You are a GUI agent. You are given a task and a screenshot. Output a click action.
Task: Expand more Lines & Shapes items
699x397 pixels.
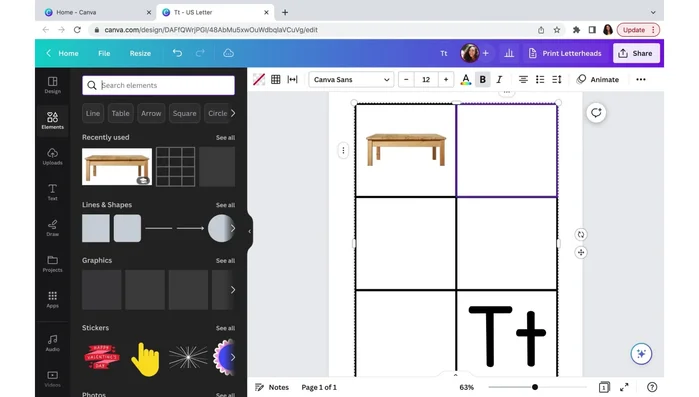tap(232, 228)
